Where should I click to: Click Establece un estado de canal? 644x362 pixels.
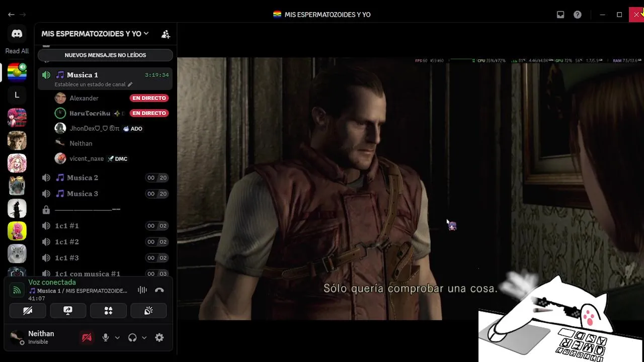(90, 84)
